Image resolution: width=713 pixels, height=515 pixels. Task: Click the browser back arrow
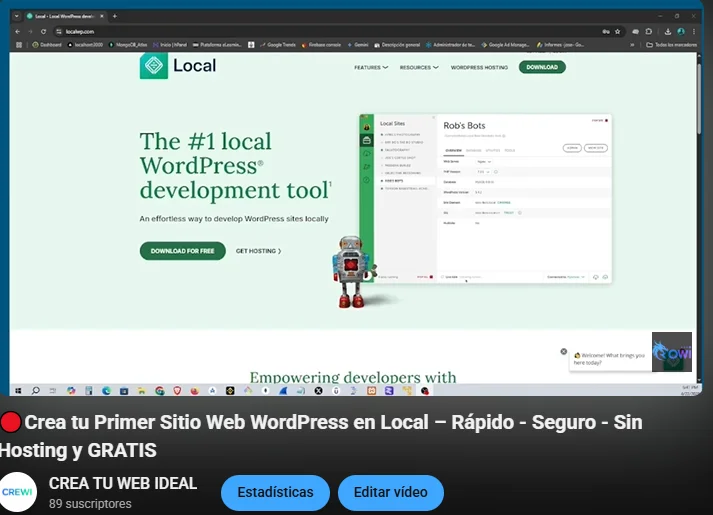tap(17, 31)
